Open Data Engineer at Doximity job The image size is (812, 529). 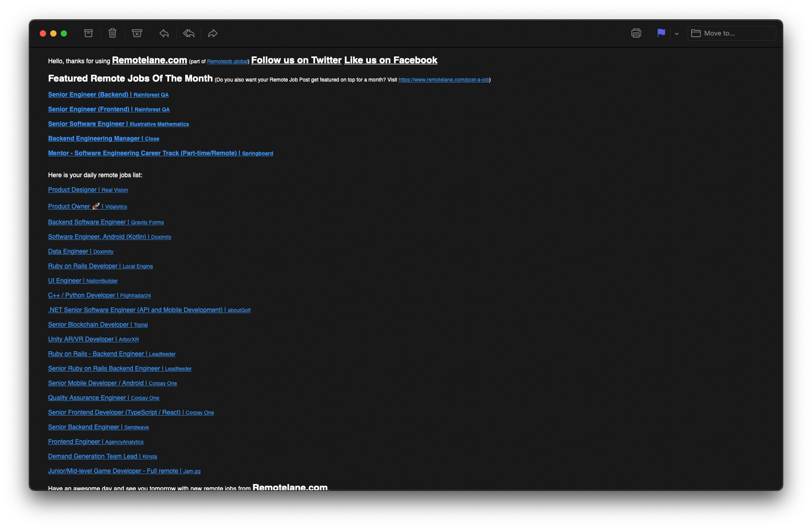(81, 251)
